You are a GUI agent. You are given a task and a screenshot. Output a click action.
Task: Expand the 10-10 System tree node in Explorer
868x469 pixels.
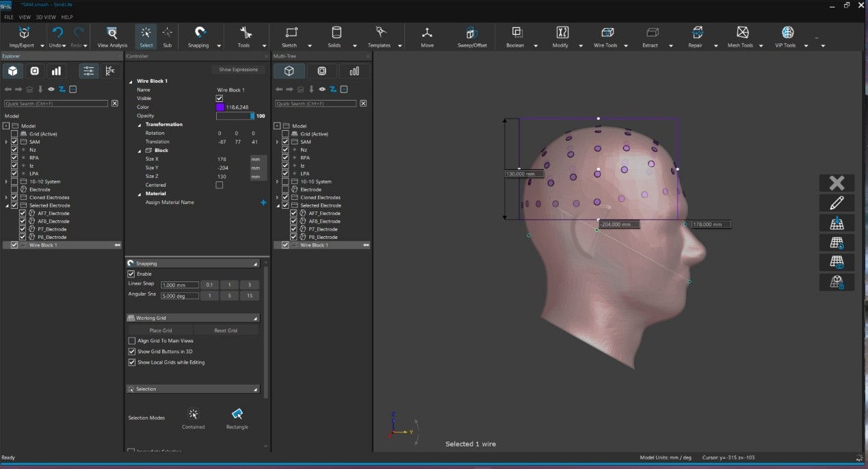pos(6,182)
